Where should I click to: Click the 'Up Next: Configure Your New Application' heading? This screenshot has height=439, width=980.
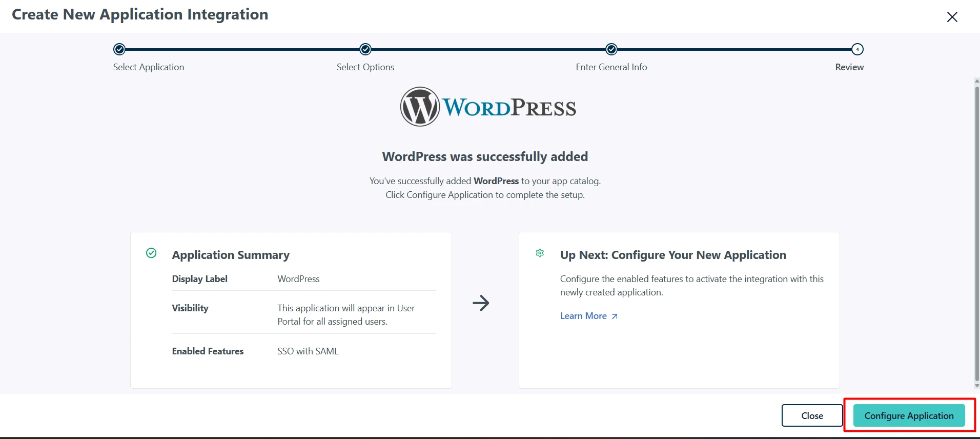pos(673,255)
